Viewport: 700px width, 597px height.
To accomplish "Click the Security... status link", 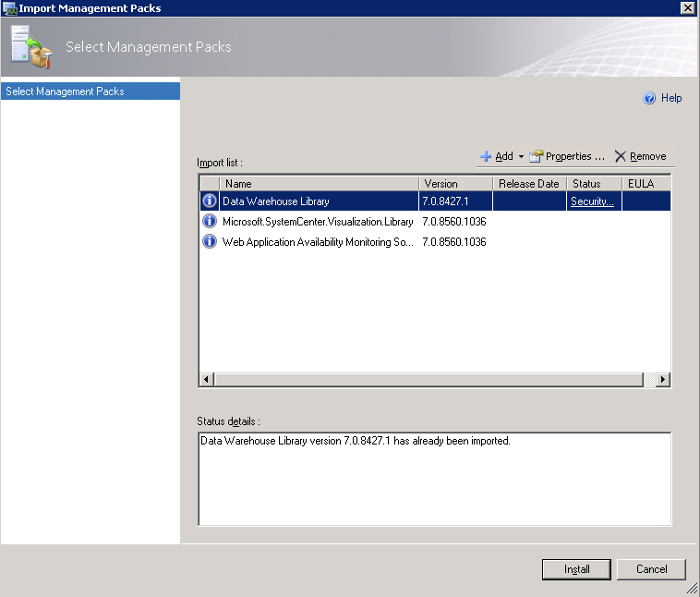I will 592,201.
